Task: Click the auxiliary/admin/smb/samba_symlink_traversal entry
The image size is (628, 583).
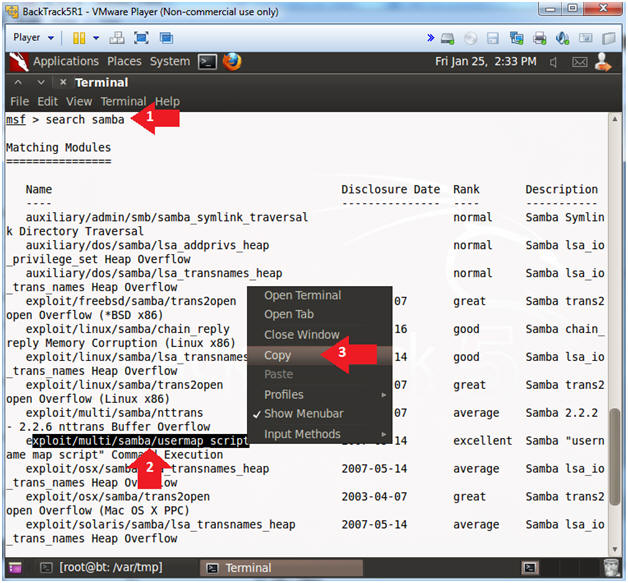Action: (x=167, y=217)
